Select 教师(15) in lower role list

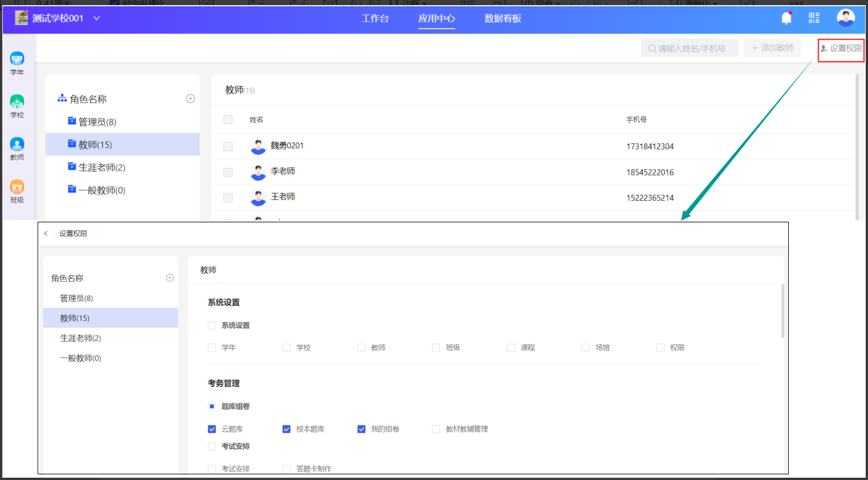tap(111, 318)
